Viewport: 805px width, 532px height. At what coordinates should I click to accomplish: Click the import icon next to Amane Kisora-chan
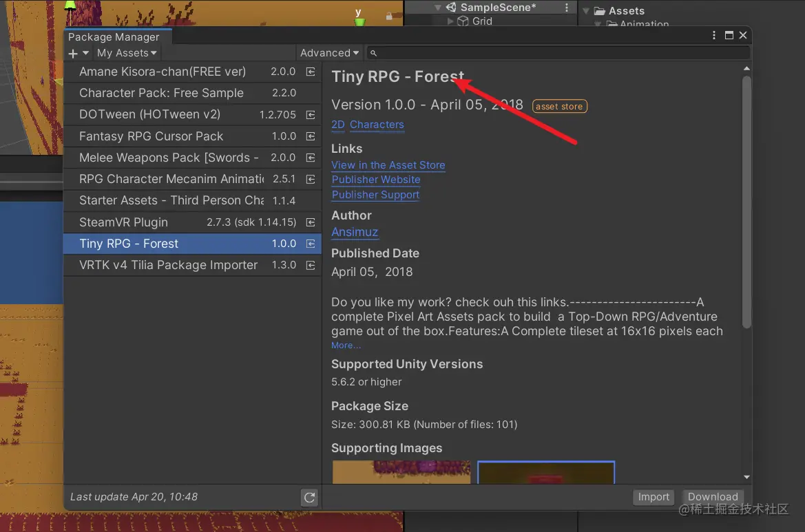pyautogui.click(x=311, y=72)
